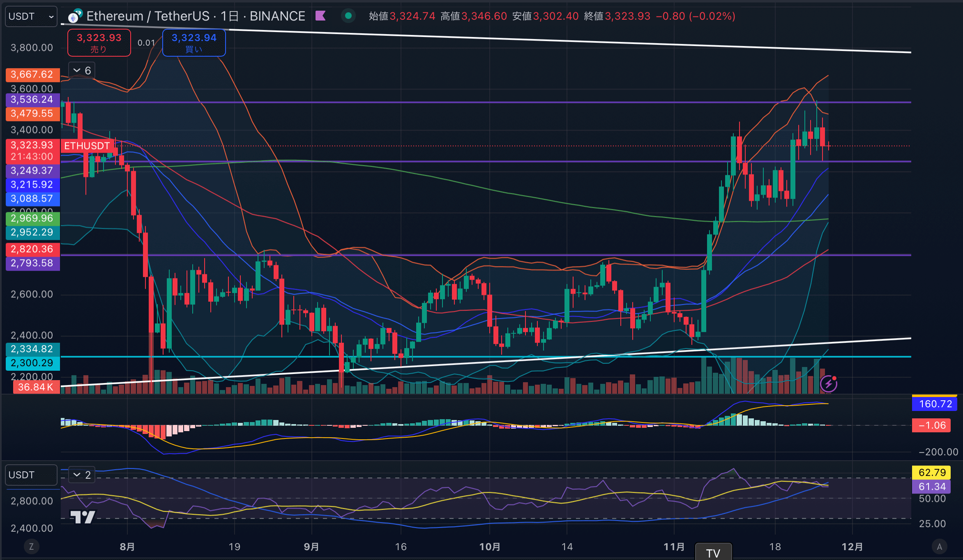
Task: Click the -1.06 histogram value label
Action: coord(931,425)
